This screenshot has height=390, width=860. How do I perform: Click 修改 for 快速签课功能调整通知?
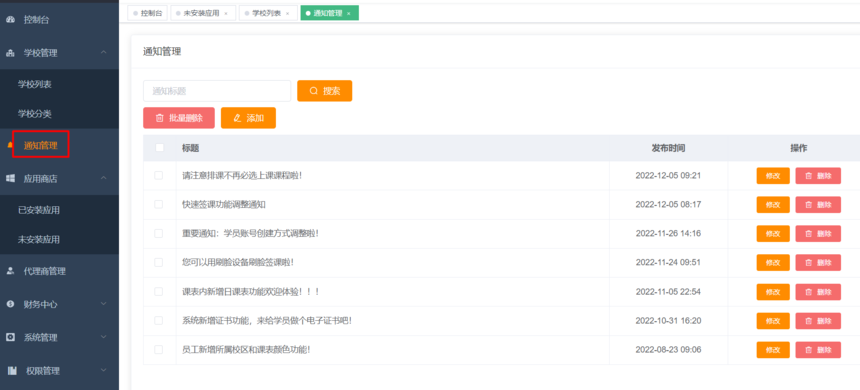point(773,205)
